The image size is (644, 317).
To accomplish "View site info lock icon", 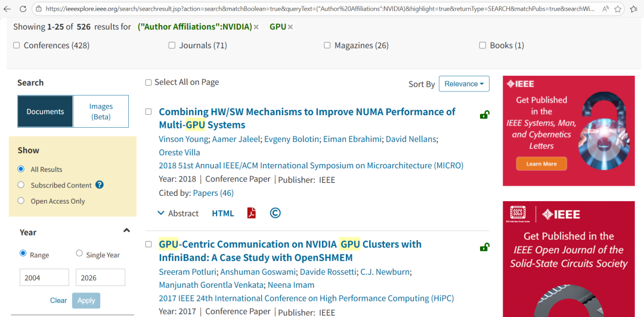I will (x=39, y=8).
